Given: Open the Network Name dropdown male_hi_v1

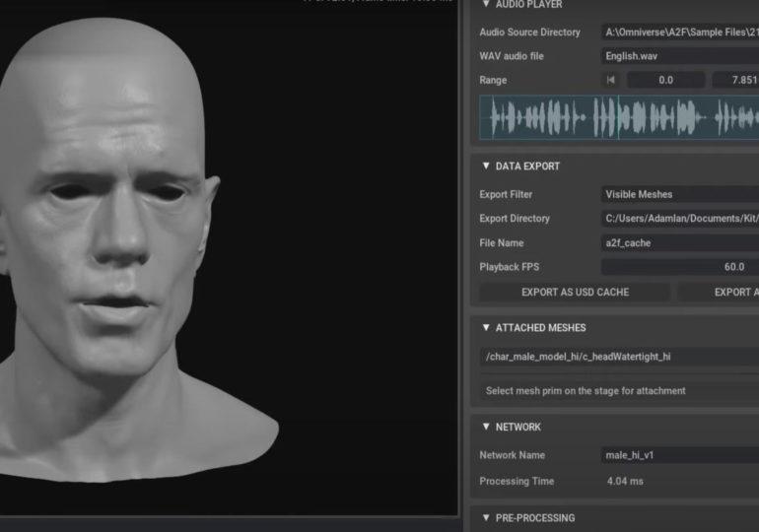Looking at the screenshot, I should tap(679, 455).
